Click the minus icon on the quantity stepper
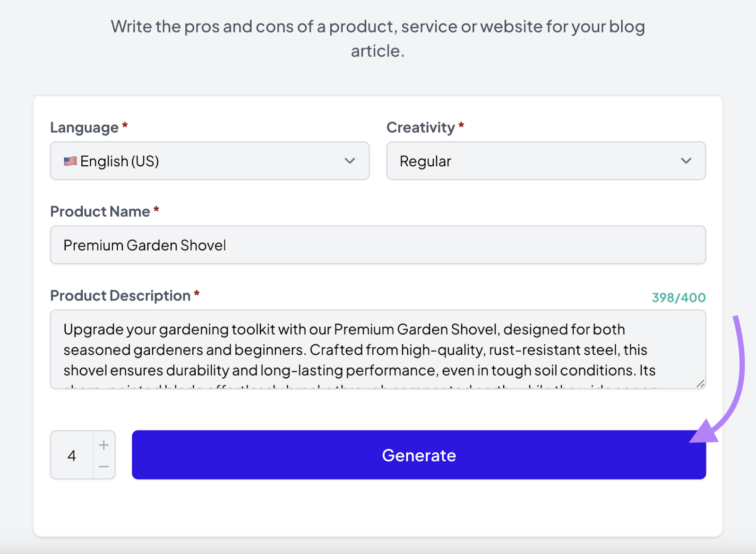The width and height of the screenshot is (756, 554). pyautogui.click(x=104, y=467)
